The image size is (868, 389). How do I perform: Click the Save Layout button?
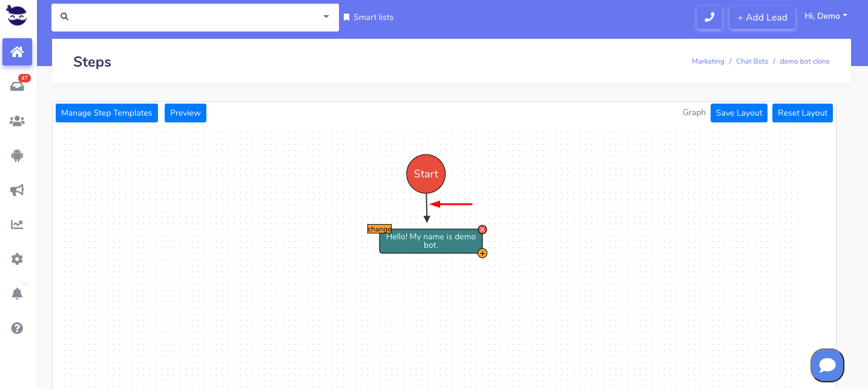[738, 113]
